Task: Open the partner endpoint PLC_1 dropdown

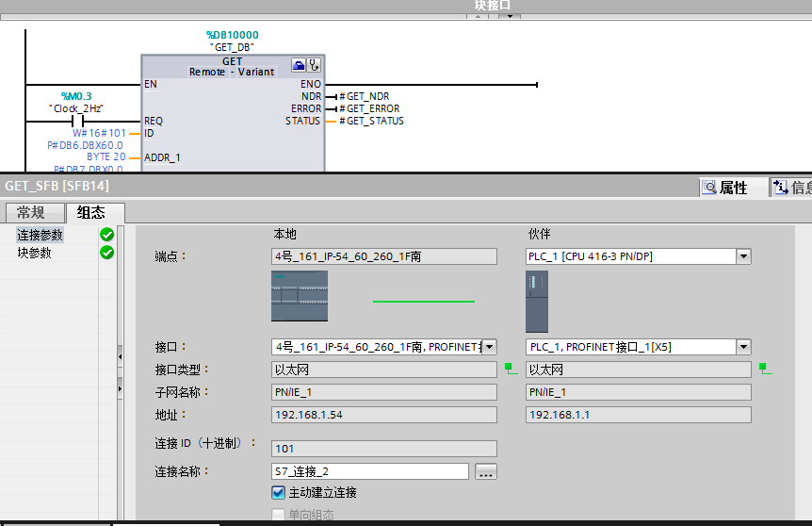Action: pos(743,256)
